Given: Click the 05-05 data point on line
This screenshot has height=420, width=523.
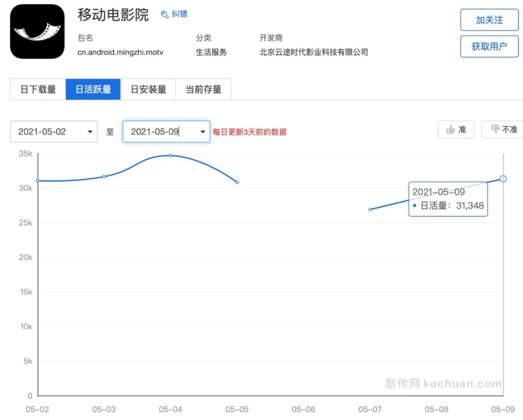Looking at the screenshot, I should pyautogui.click(x=237, y=182).
